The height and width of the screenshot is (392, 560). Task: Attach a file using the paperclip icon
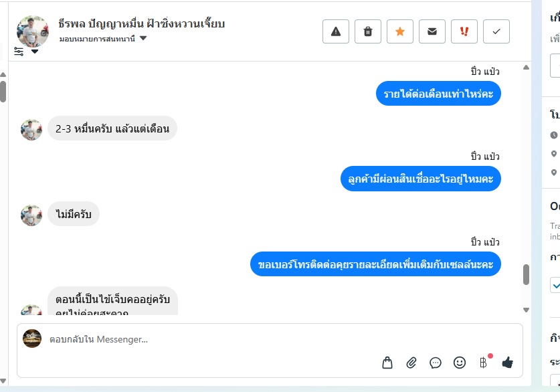click(411, 363)
